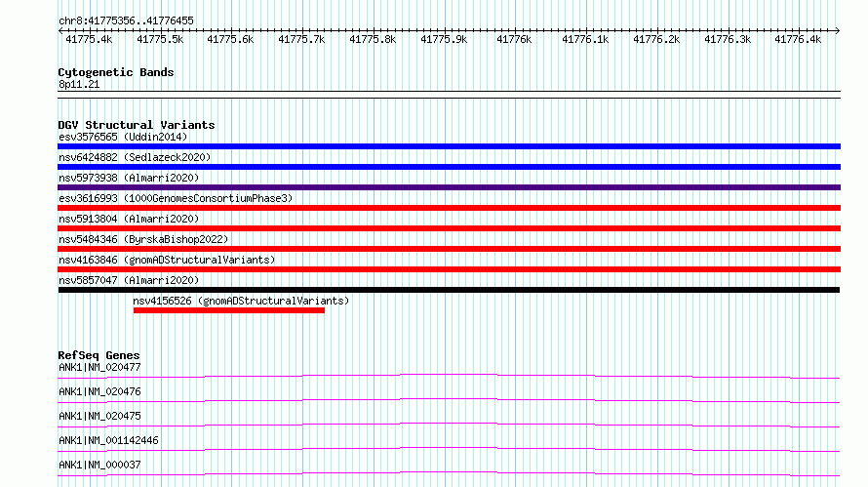Click the red bar under esv3616993
The width and height of the screenshot is (868, 487).
pos(449,208)
